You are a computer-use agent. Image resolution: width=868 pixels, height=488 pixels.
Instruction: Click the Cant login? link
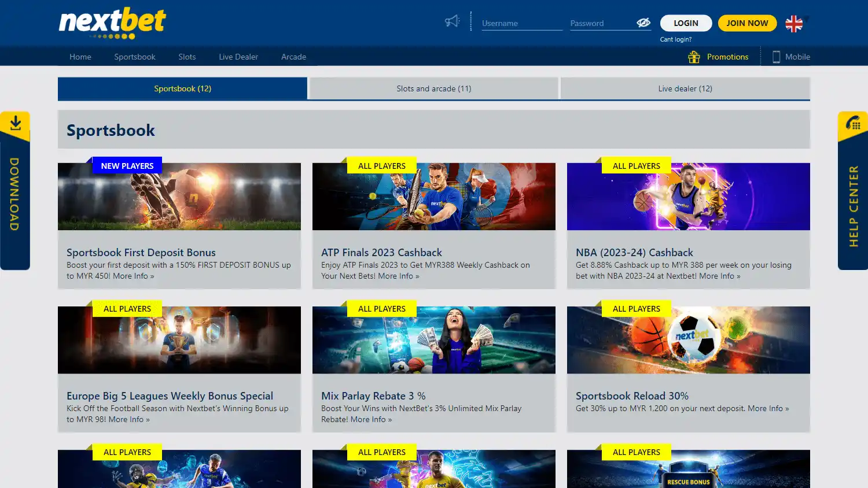[676, 39]
